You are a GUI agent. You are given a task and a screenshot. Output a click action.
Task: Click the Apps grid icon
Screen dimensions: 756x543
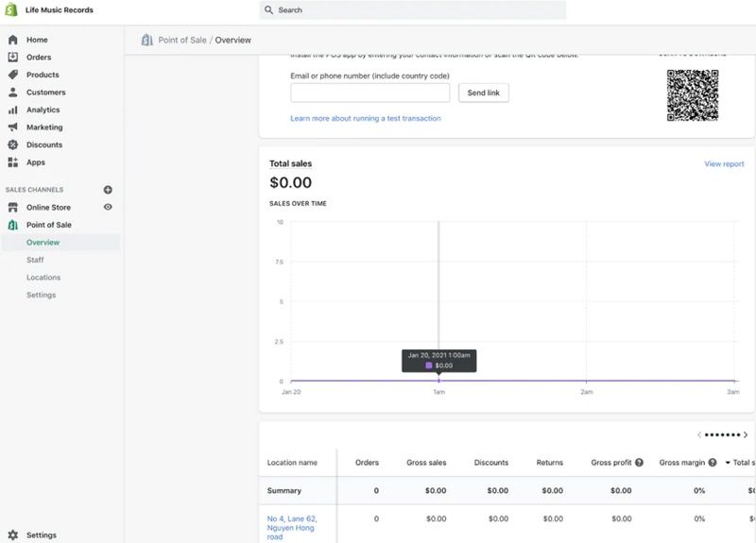coord(13,162)
